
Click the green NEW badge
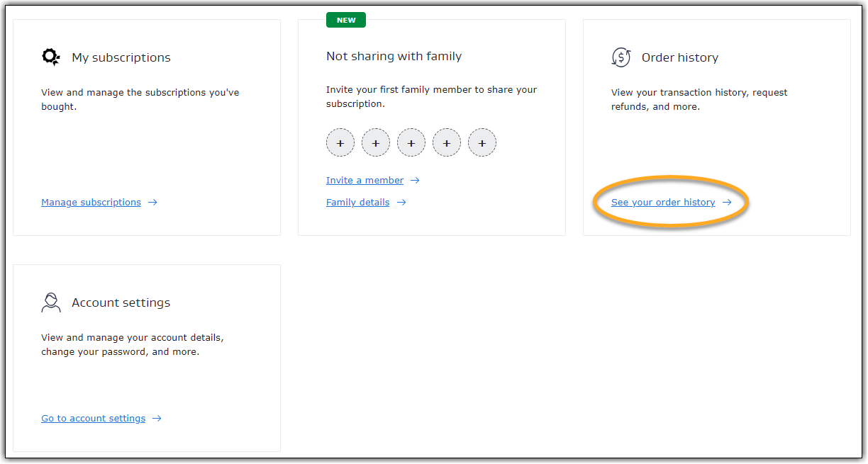[346, 21]
